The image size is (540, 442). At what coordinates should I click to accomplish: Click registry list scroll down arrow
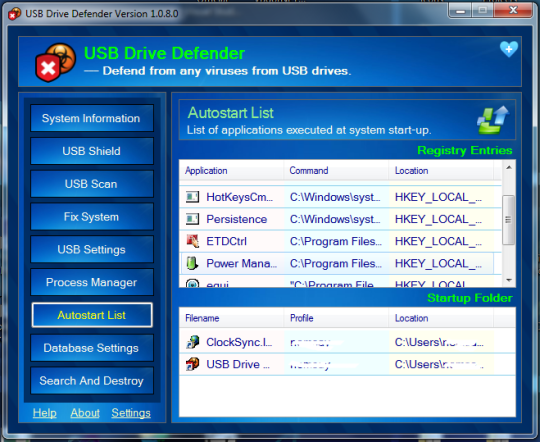(x=509, y=280)
